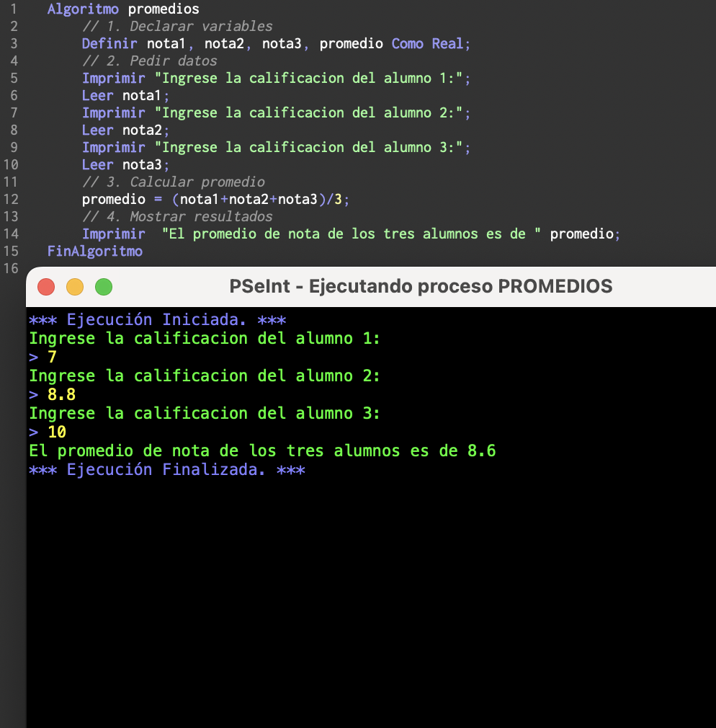Click the comment '// 1. Declarar variables'
Screen dimensions: 716x728
click(x=177, y=26)
